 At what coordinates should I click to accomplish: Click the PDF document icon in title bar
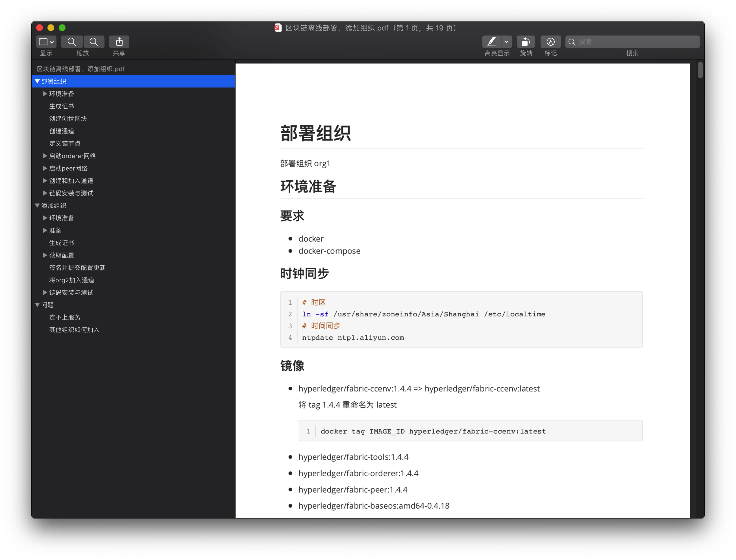tap(278, 28)
